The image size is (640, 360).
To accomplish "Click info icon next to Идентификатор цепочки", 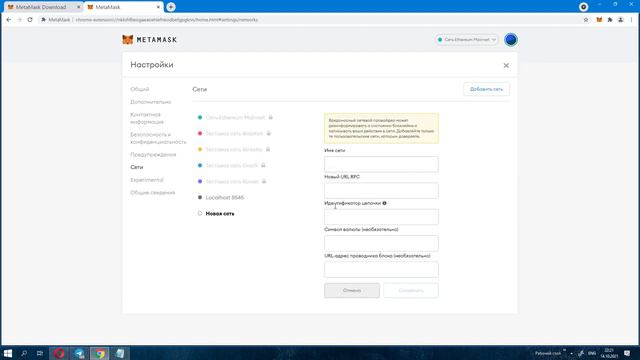I will pos(384,203).
